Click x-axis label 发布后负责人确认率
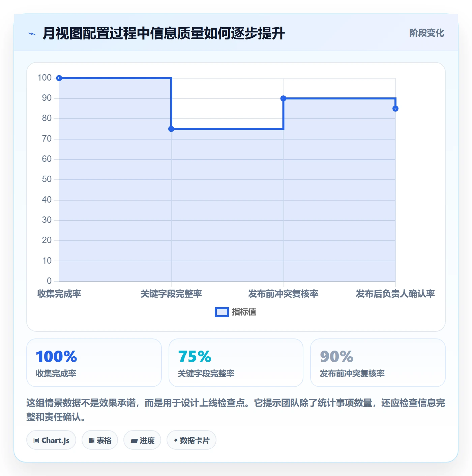Image resolution: width=472 pixels, height=476 pixels. (395, 294)
